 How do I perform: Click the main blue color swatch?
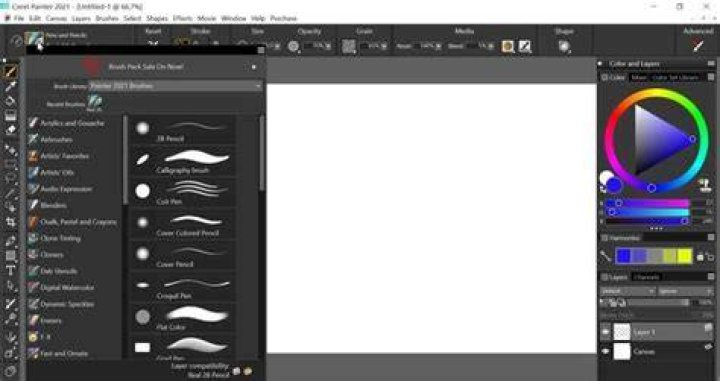[614, 185]
